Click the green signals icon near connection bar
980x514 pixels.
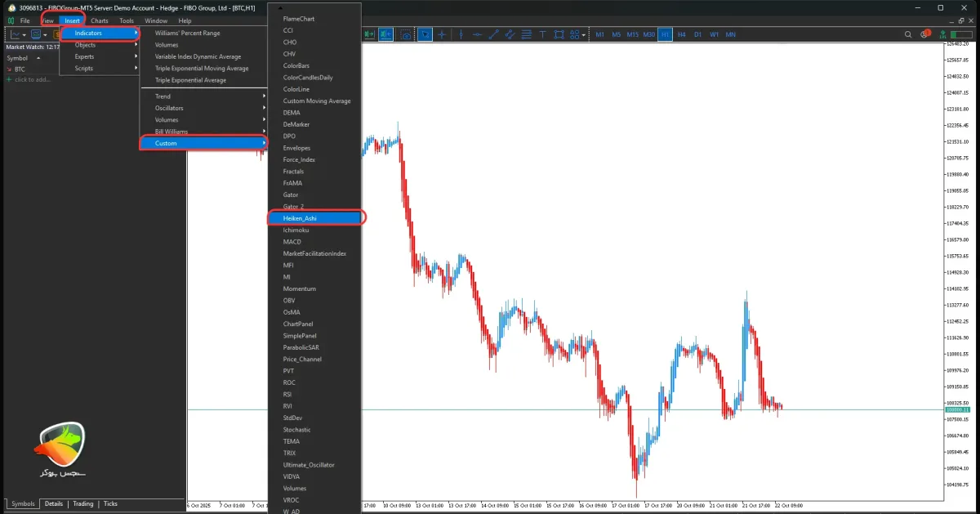[942, 34]
